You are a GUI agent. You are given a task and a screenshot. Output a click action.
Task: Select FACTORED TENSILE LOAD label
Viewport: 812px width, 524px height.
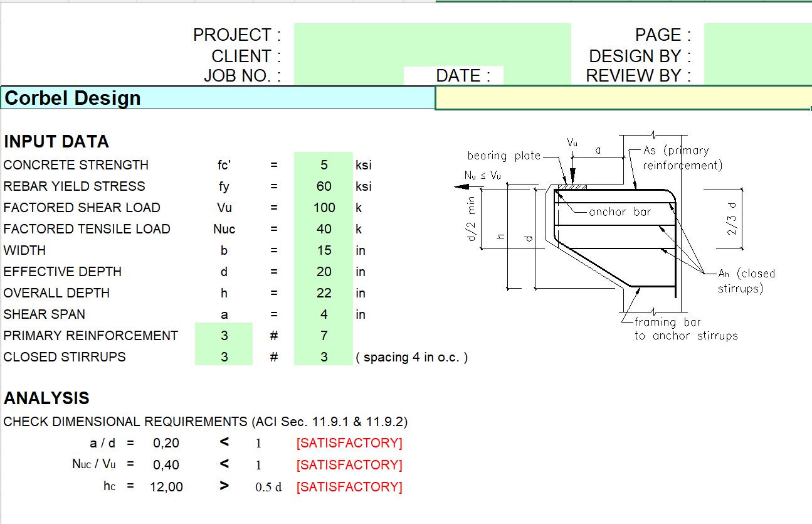[x=87, y=229]
